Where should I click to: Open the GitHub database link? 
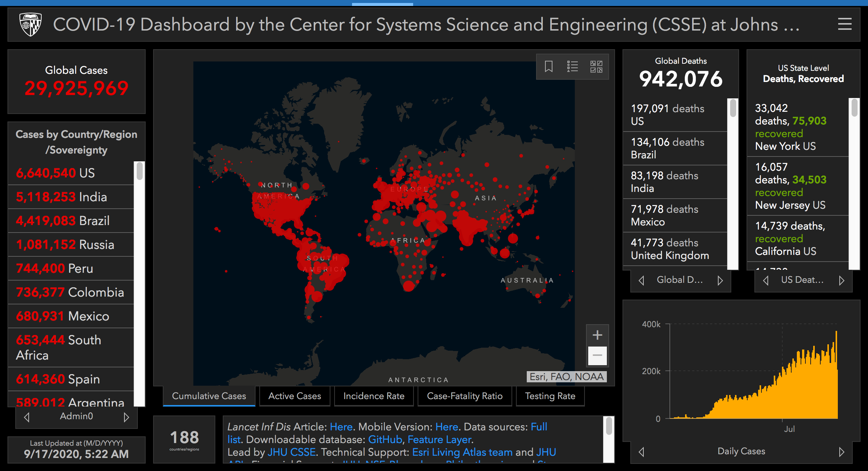coord(385,440)
